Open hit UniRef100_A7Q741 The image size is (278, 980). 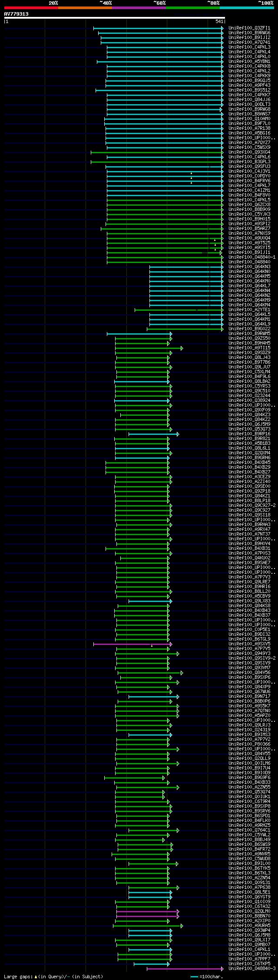(x=249, y=43)
